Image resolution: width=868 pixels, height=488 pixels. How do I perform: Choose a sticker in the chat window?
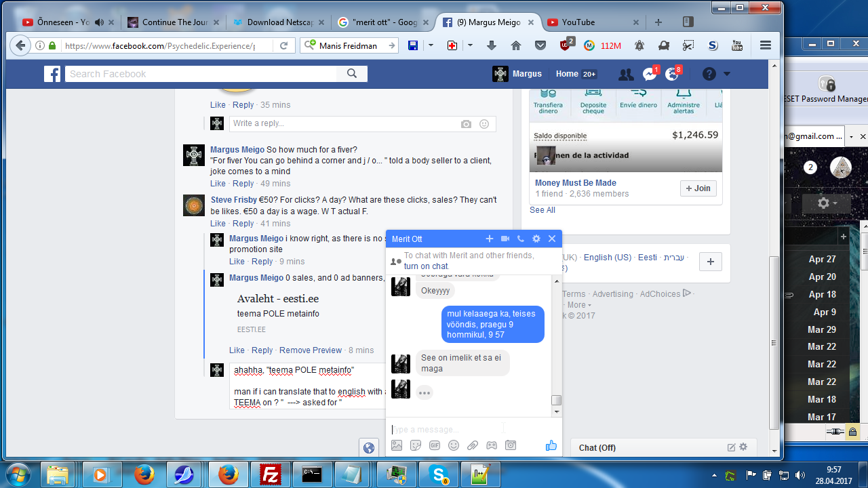[x=416, y=445]
